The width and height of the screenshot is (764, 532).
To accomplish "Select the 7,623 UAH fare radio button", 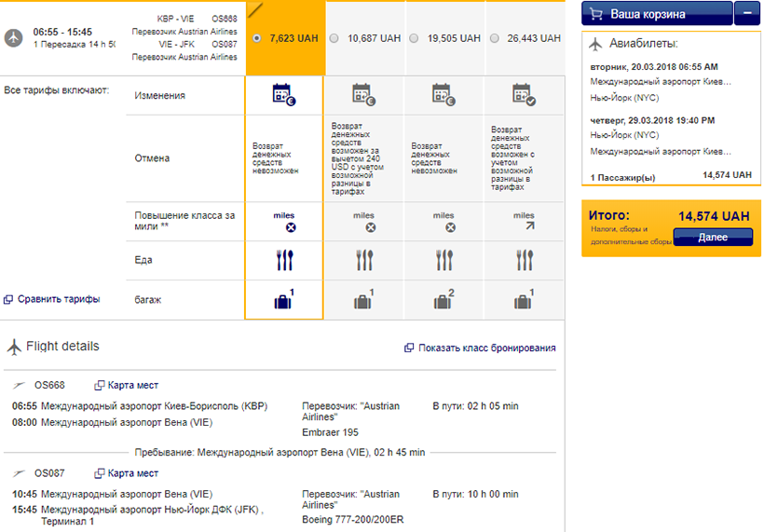I will pos(257,39).
